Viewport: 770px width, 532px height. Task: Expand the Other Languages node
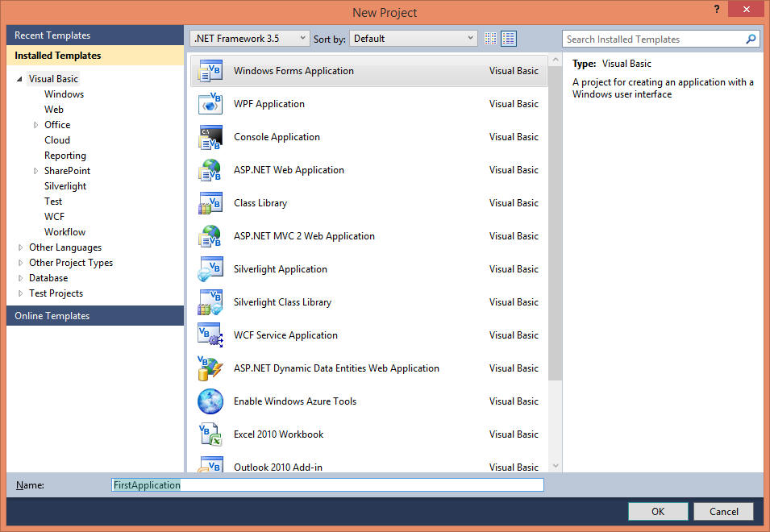pos(20,247)
